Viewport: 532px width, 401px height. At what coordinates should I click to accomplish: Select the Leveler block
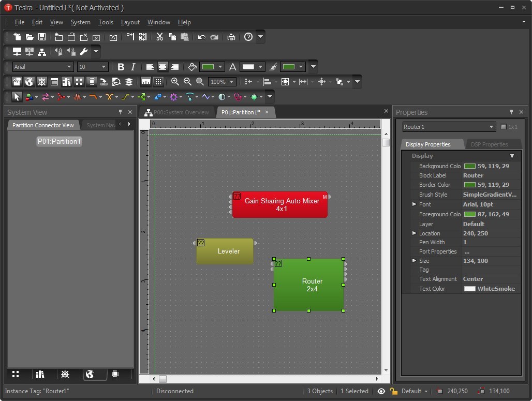[x=225, y=251]
